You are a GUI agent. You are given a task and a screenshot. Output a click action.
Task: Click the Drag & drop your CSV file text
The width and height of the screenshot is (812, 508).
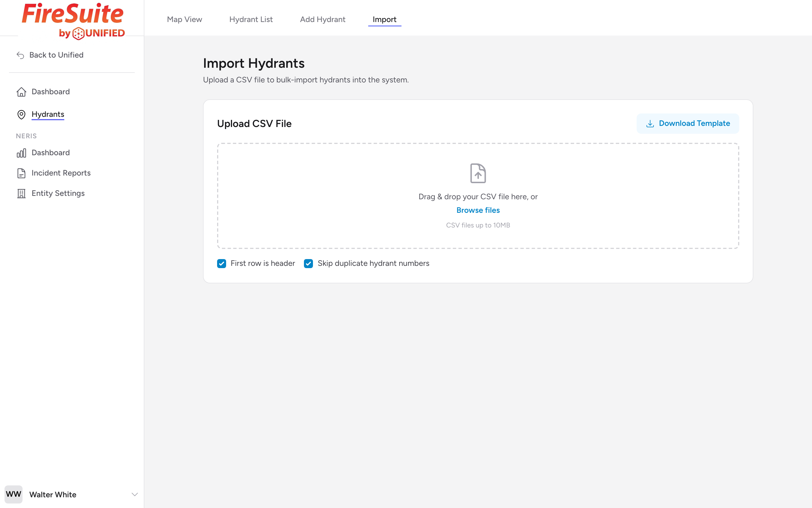click(478, 197)
